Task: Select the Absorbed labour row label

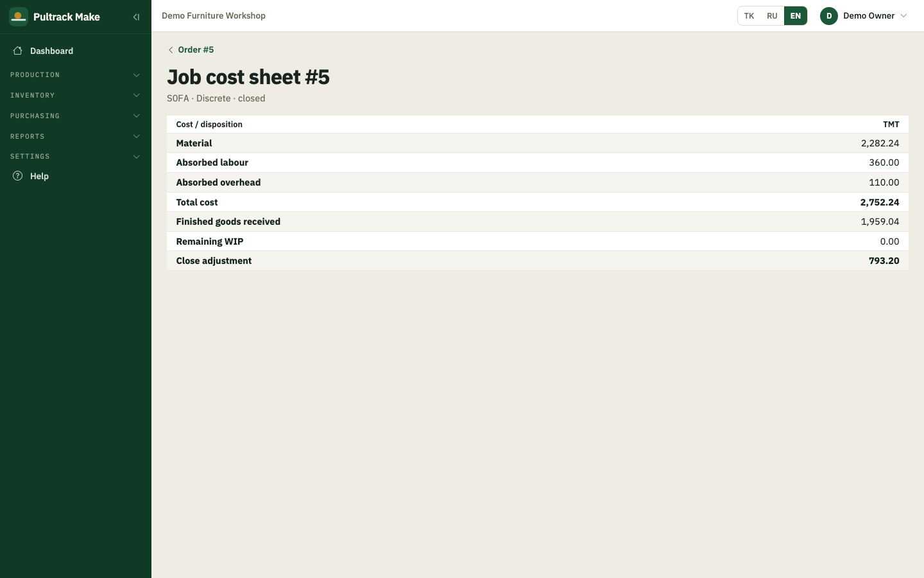Action: tap(212, 163)
